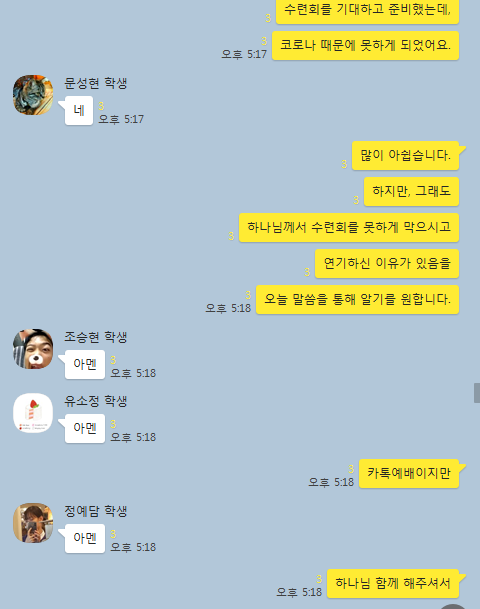
Task: Click the '하나님 함께 해주셔서' message bubble
Action: (393, 583)
